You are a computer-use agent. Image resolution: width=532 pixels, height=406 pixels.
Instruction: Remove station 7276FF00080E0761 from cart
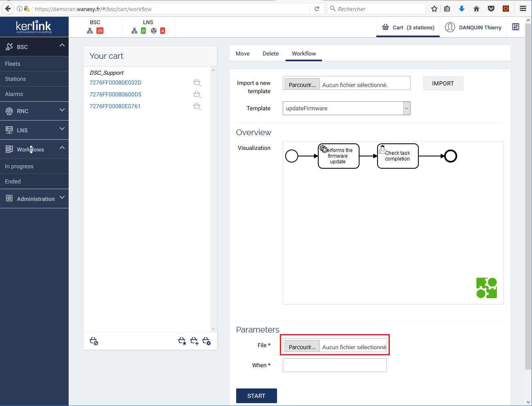[197, 106]
